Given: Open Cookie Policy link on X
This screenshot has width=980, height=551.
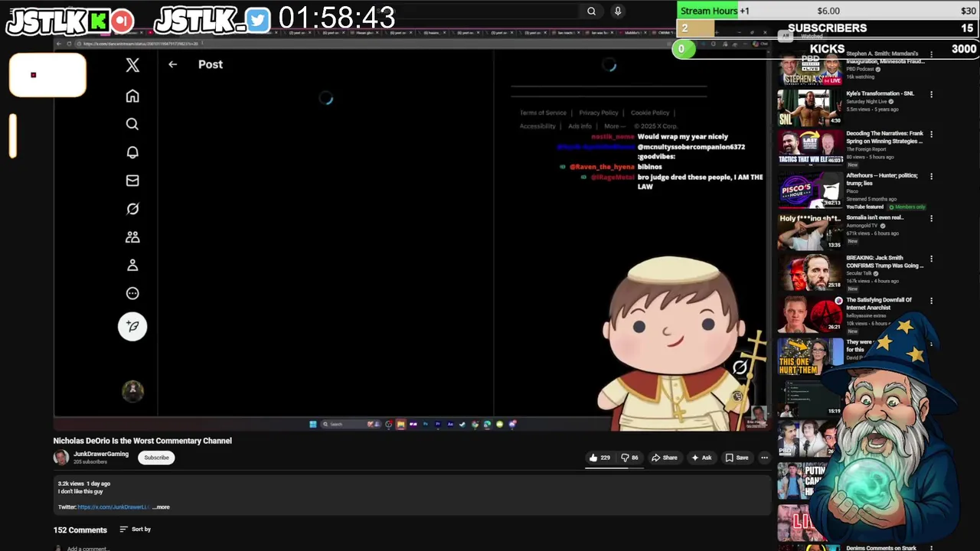Looking at the screenshot, I should [x=650, y=112].
